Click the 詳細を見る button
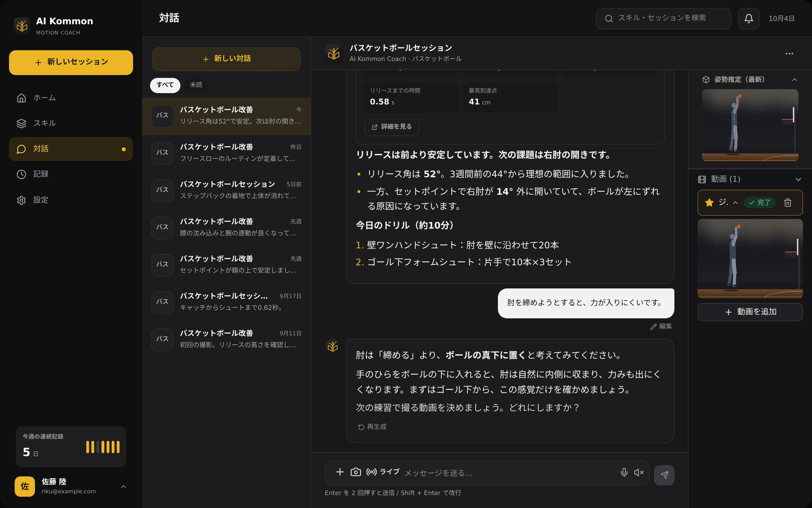The width and height of the screenshot is (812, 508). (x=392, y=127)
